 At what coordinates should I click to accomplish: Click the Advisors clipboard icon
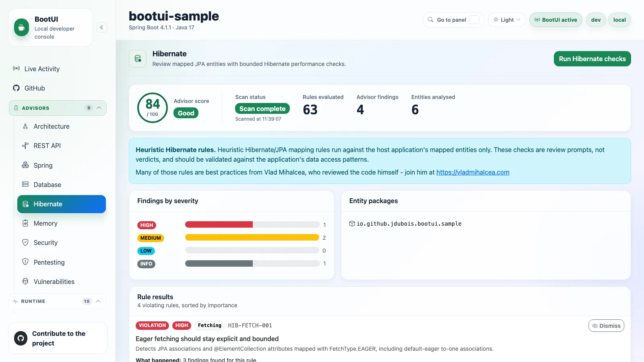pyautogui.click(x=16, y=108)
